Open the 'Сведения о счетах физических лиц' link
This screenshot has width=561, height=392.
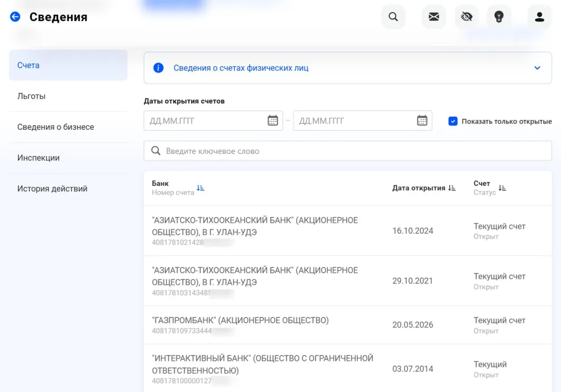[241, 68]
